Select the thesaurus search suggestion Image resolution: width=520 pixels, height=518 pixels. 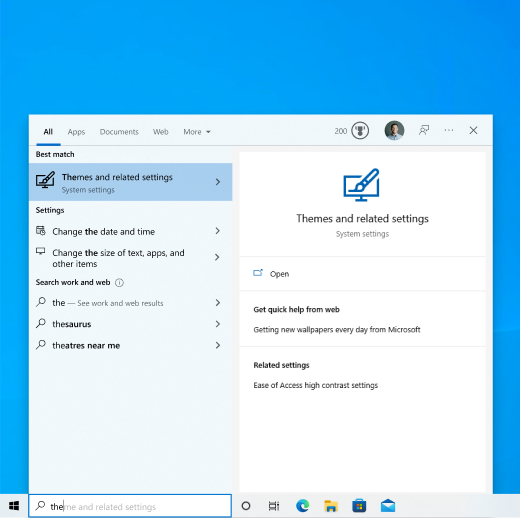coord(131,324)
